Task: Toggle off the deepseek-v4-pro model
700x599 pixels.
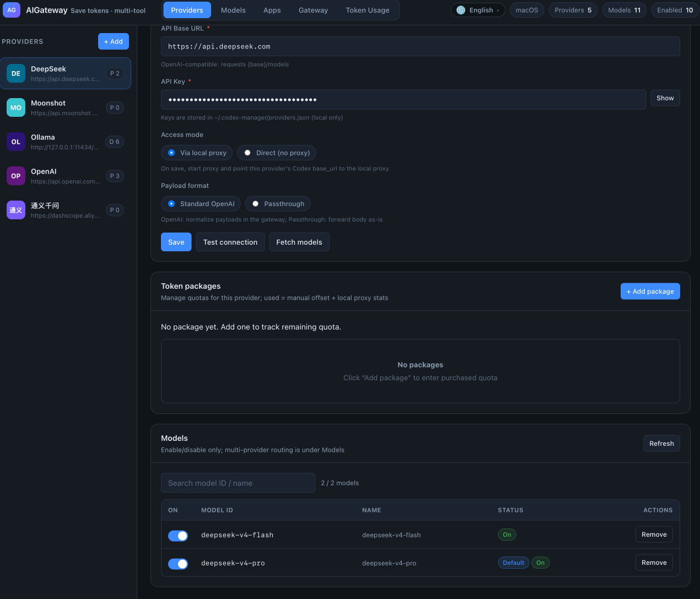Action: (178, 564)
